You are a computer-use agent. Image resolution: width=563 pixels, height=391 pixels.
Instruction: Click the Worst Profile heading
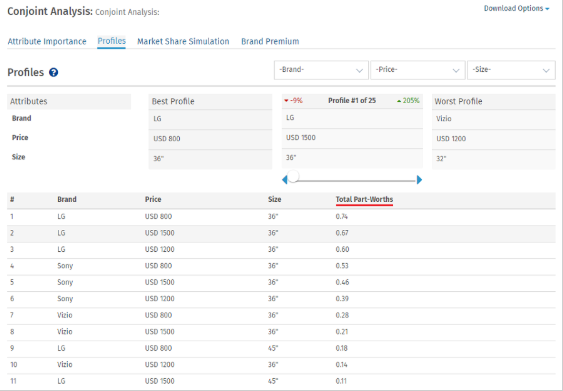point(458,102)
